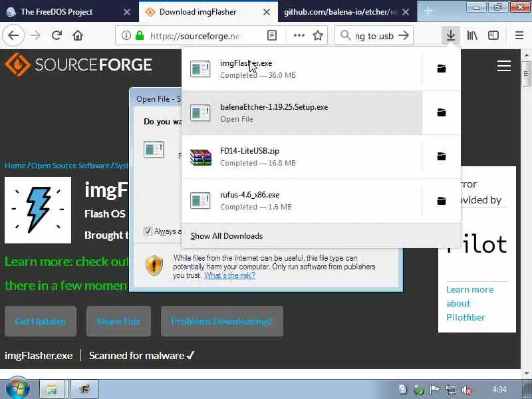The width and height of the screenshot is (532, 399).
Task: Open a new browser tab
Action: (428, 11)
